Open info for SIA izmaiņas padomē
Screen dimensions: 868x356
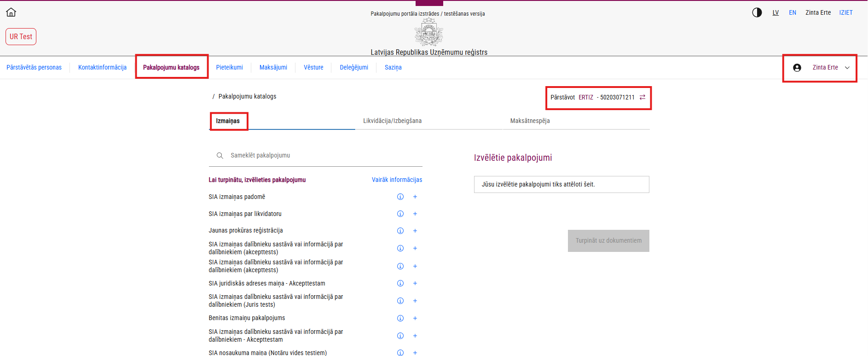click(400, 197)
